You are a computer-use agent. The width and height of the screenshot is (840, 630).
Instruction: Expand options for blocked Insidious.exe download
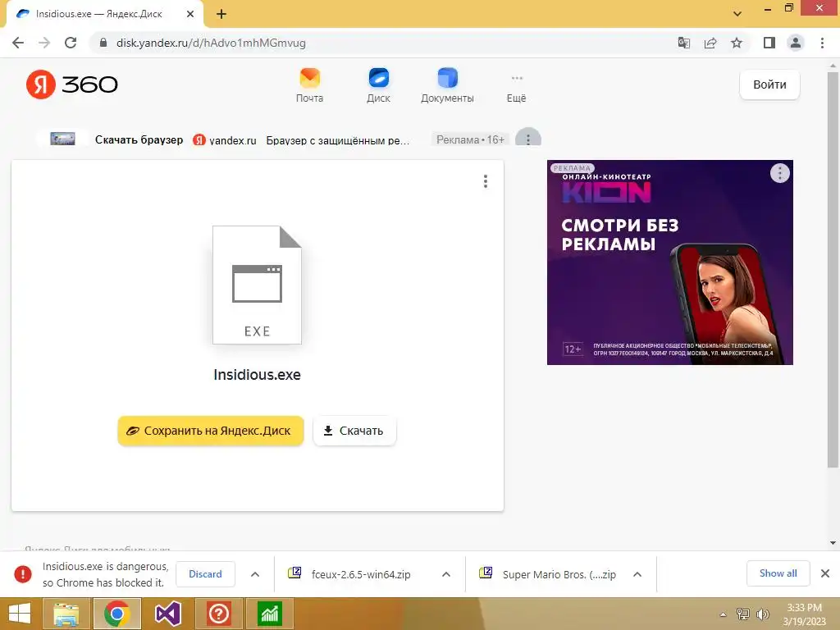point(255,574)
